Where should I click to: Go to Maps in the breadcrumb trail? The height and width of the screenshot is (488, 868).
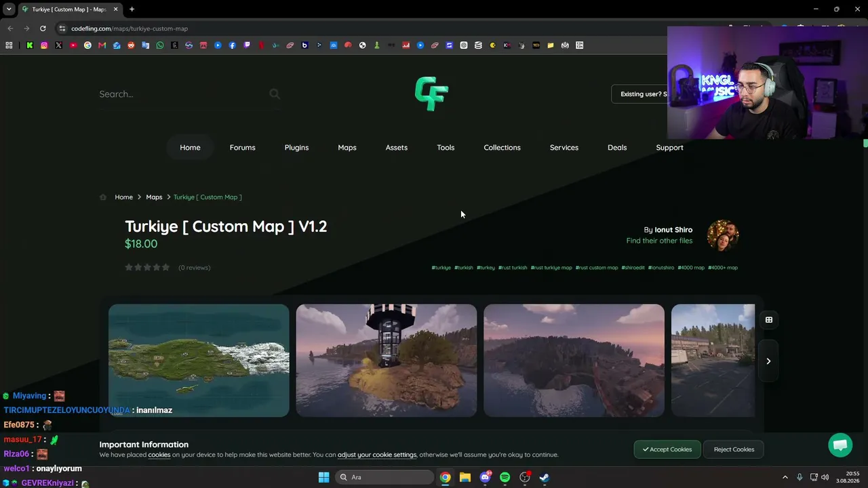point(154,197)
